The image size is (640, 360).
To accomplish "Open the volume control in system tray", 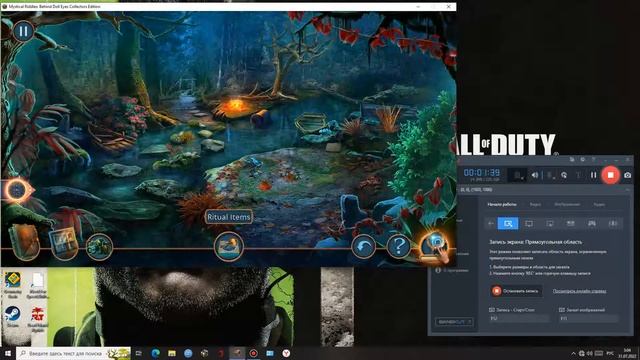I will [589, 353].
